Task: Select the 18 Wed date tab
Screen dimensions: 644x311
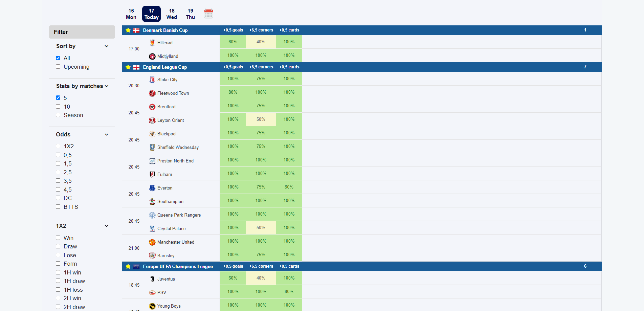Action: (172, 14)
